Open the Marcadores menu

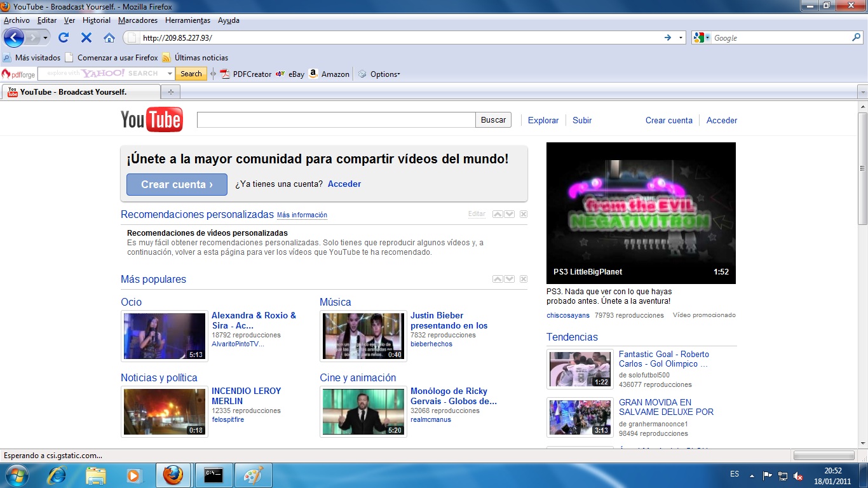138,20
